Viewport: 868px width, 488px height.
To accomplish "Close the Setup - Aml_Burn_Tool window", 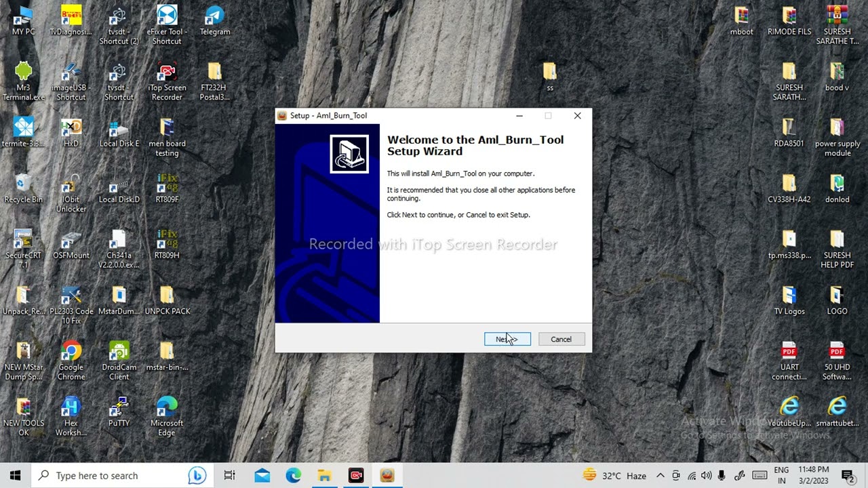I will coord(577,116).
